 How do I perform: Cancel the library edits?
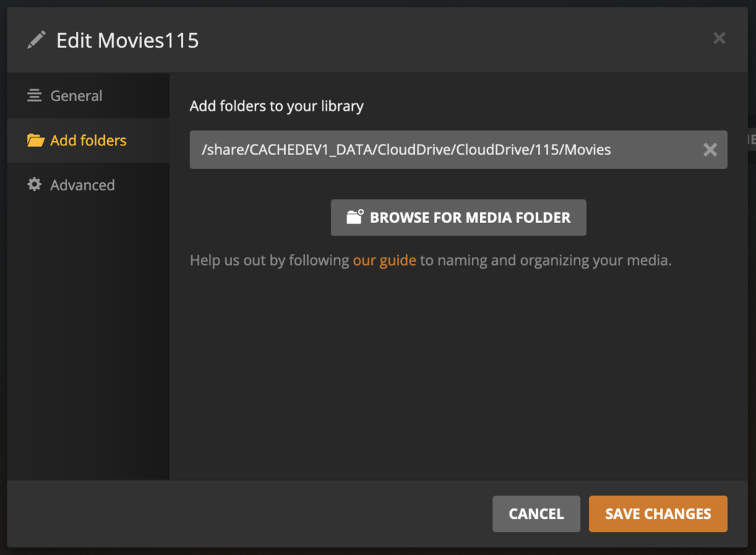click(x=536, y=514)
